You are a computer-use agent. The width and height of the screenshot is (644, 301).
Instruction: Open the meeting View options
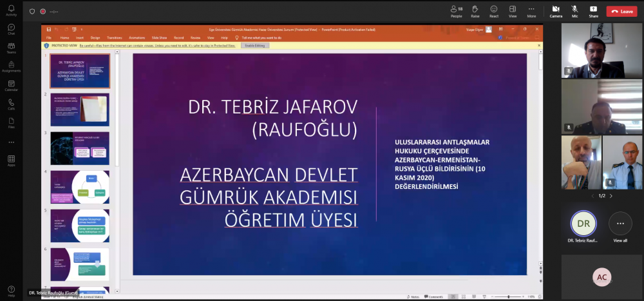coord(513,11)
